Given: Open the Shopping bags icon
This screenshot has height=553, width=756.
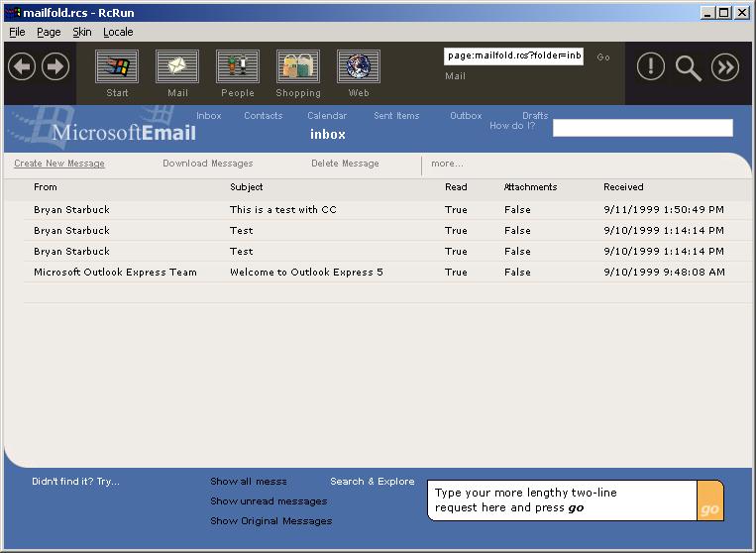Looking at the screenshot, I should point(298,66).
